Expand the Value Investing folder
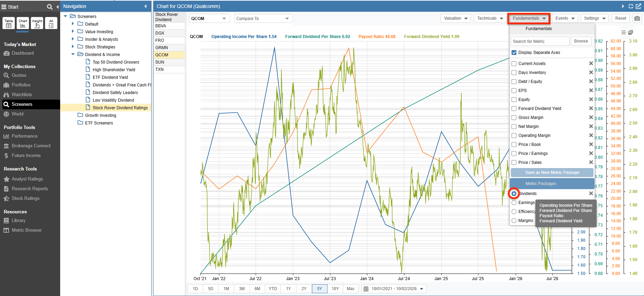 tap(73, 31)
